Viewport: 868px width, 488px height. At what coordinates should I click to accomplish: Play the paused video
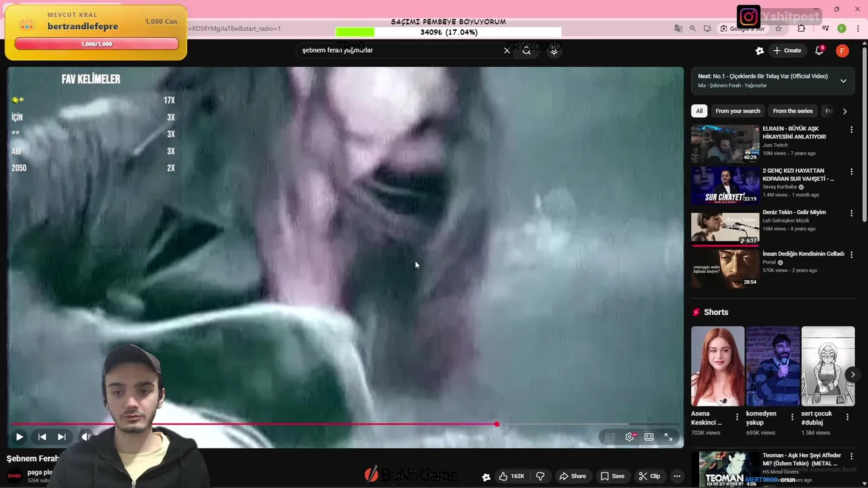(19, 437)
